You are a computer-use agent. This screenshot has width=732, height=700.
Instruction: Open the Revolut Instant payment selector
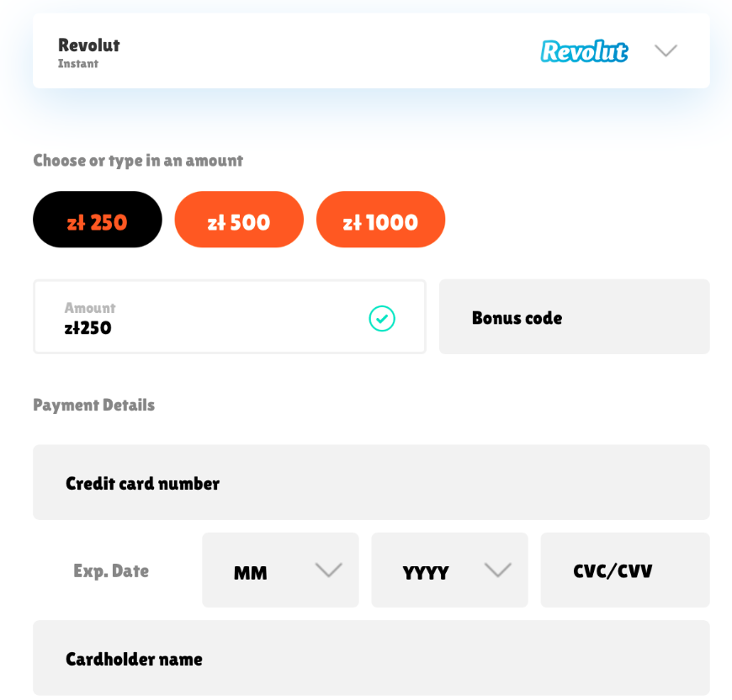point(372,50)
